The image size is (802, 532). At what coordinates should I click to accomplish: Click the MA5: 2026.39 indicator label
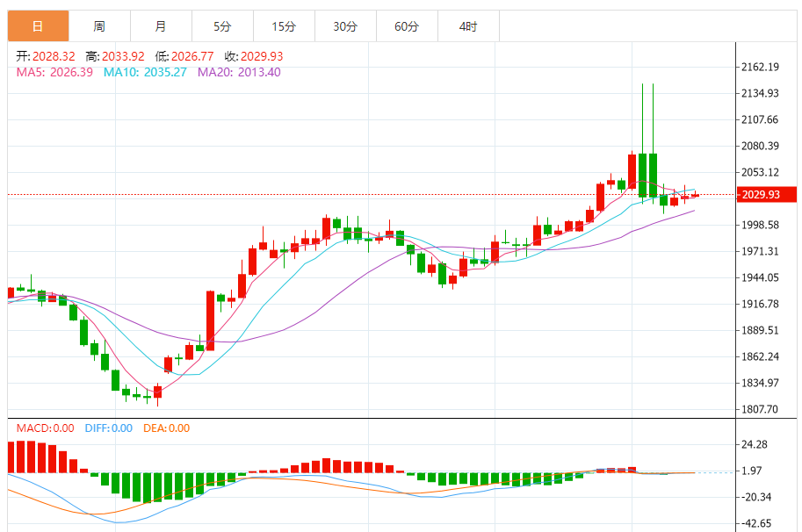tap(54, 72)
